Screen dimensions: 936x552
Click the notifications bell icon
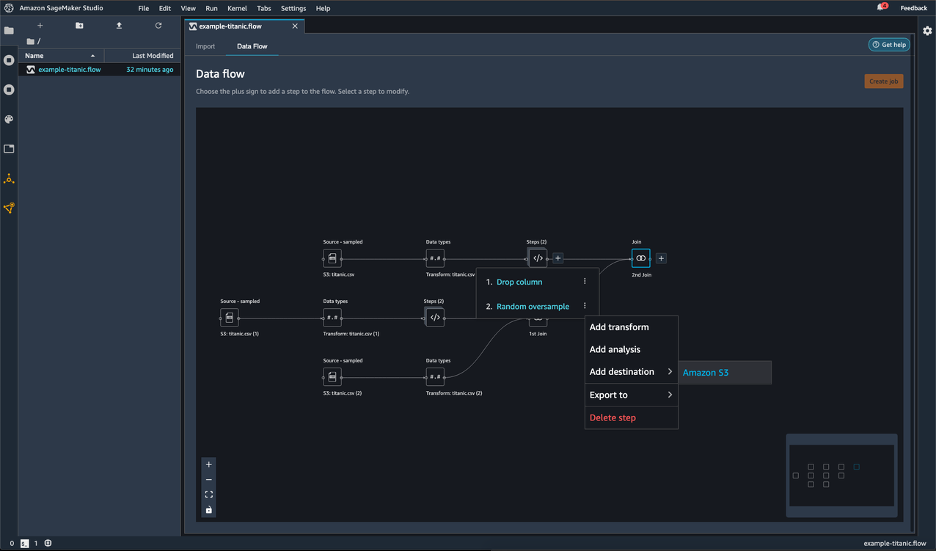(880, 7)
